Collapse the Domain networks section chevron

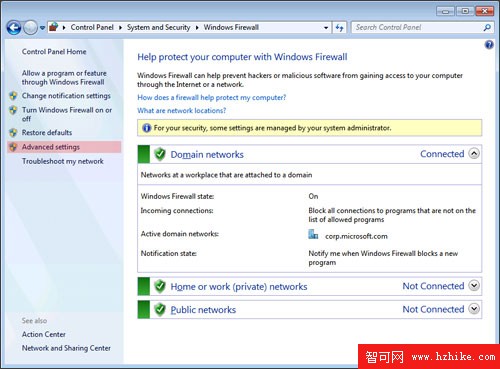474,154
